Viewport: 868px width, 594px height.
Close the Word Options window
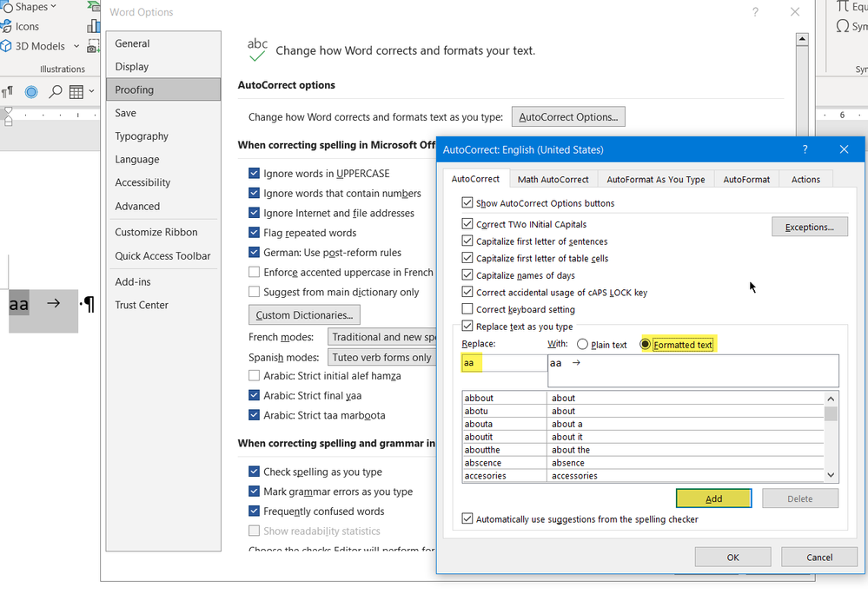(795, 11)
